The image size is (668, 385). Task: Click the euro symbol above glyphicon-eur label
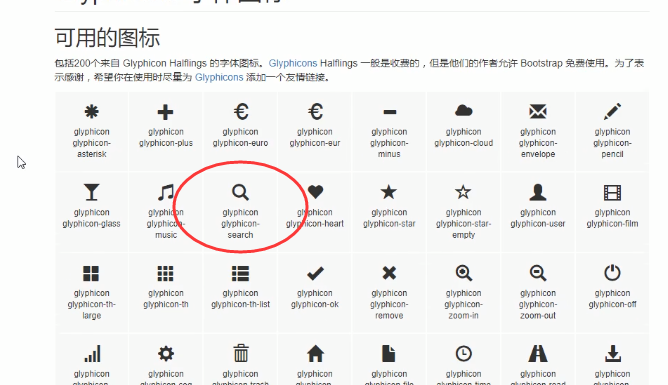(x=315, y=112)
